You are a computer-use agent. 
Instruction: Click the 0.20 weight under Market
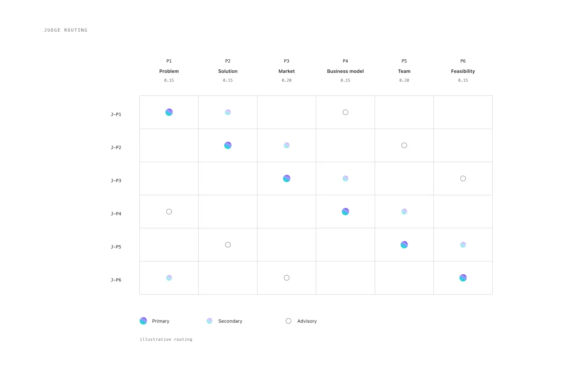coord(286,80)
